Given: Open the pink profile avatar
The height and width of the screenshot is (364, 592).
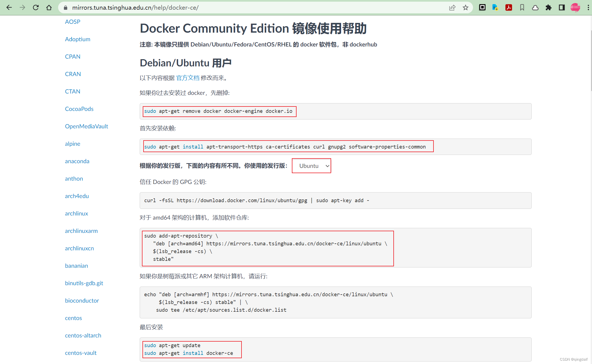Looking at the screenshot, I should pos(575,7).
